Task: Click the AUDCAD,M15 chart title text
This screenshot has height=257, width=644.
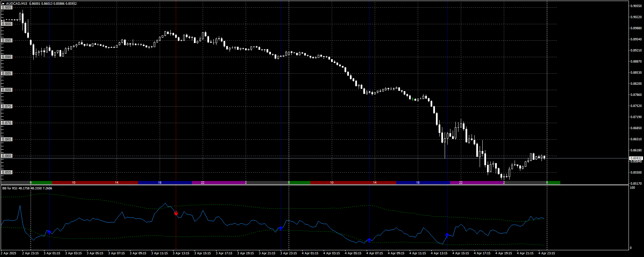Action: click(16, 4)
